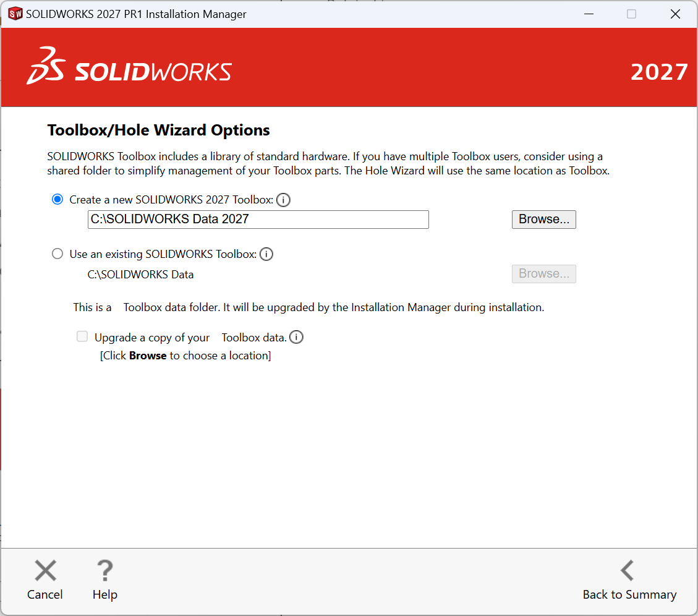Click the 'Click Browse to choose a location' text

coord(185,356)
